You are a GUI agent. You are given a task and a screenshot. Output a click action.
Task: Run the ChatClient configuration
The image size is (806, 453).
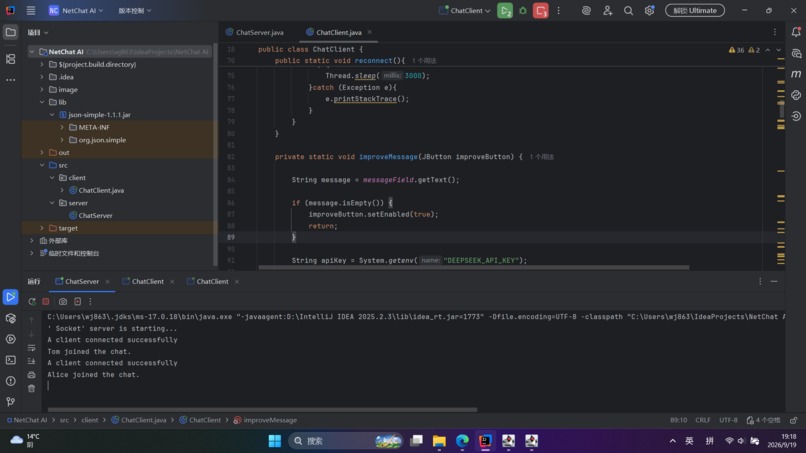pos(505,10)
